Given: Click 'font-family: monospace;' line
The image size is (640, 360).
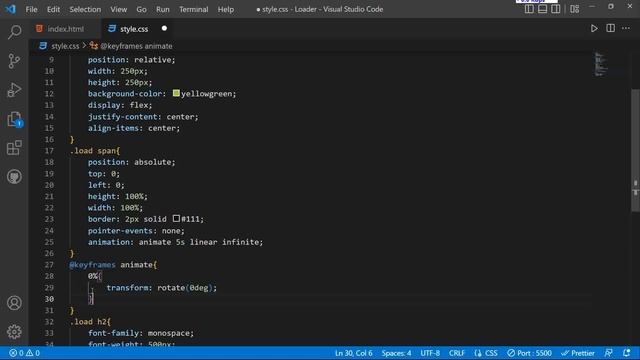Looking at the screenshot, I should (141, 333).
